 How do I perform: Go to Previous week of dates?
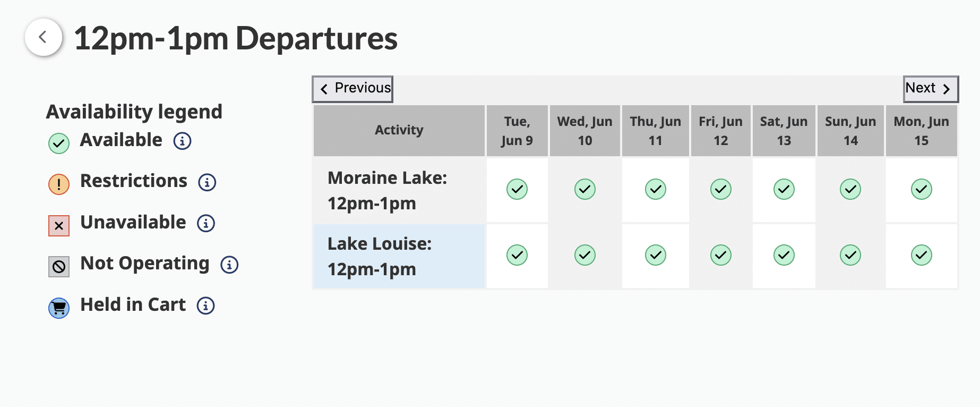pos(353,89)
